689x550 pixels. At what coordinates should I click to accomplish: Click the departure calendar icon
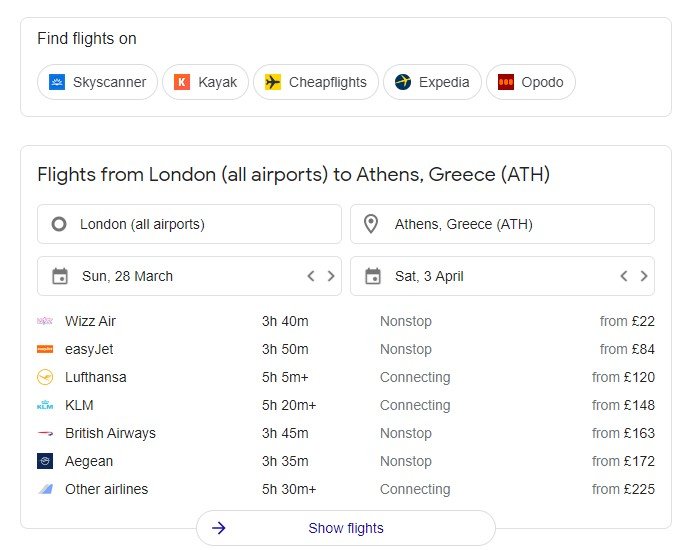pos(60,276)
